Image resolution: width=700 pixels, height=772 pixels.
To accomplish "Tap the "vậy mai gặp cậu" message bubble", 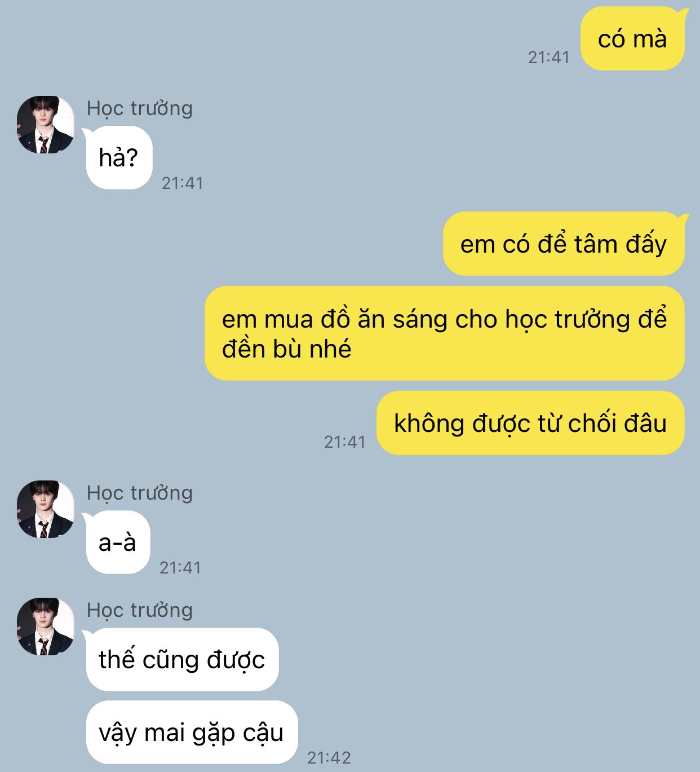I will [192, 732].
